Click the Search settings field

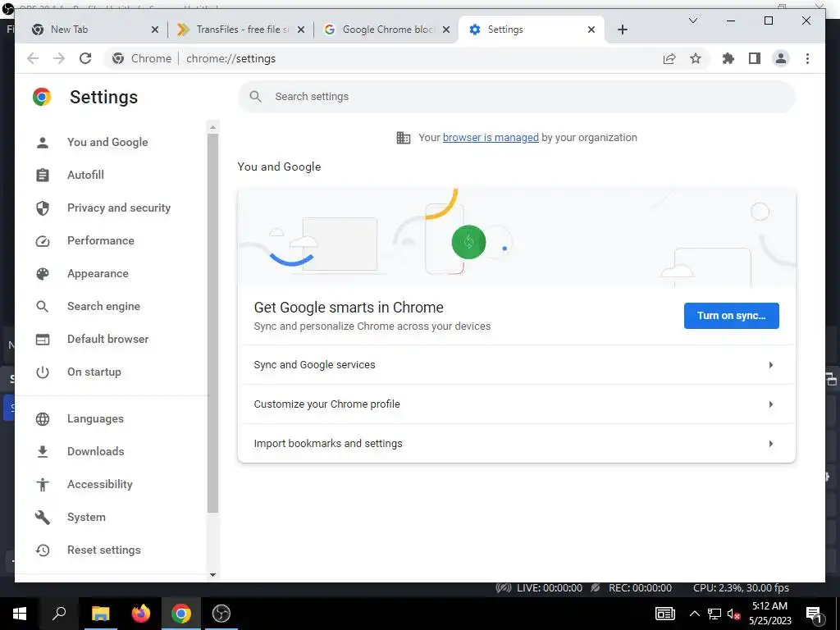coord(517,97)
